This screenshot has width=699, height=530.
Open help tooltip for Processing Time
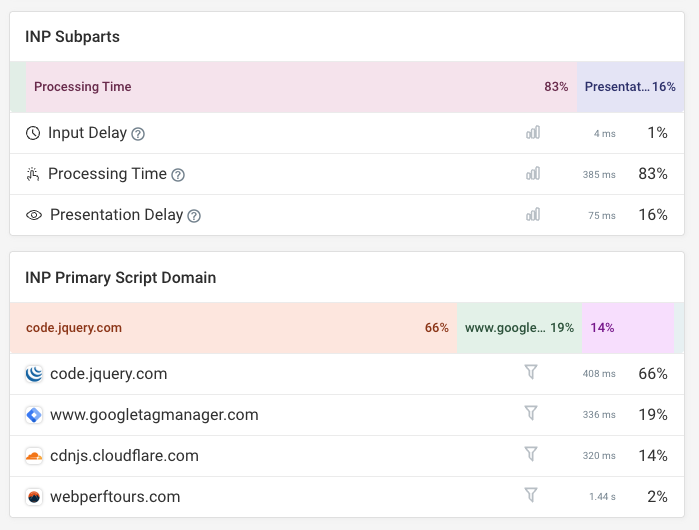178,175
